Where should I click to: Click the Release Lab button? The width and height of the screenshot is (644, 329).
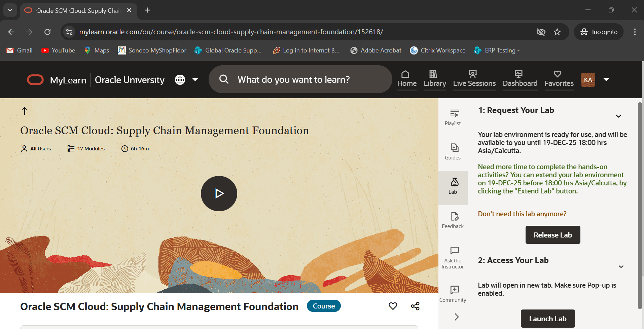[553, 235]
